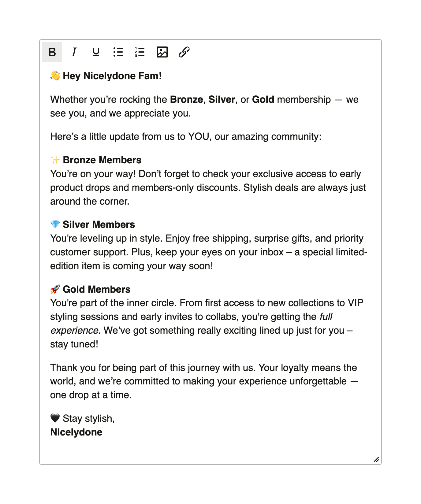Click the 'Silver Members' heading text

[x=99, y=224]
